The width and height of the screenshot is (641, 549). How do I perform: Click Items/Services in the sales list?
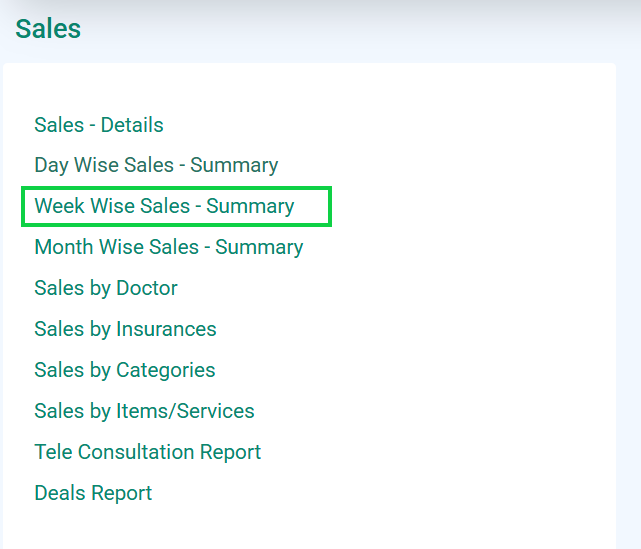186,411
